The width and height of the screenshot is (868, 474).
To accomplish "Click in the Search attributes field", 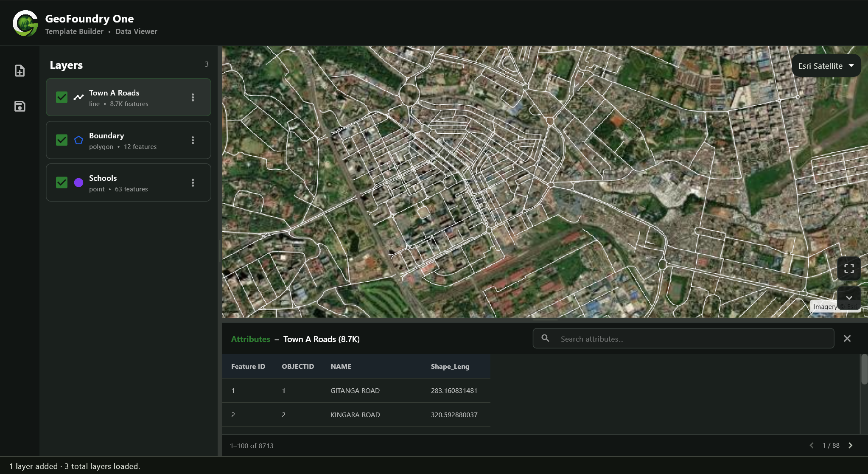I will click(x=683, y=339).
